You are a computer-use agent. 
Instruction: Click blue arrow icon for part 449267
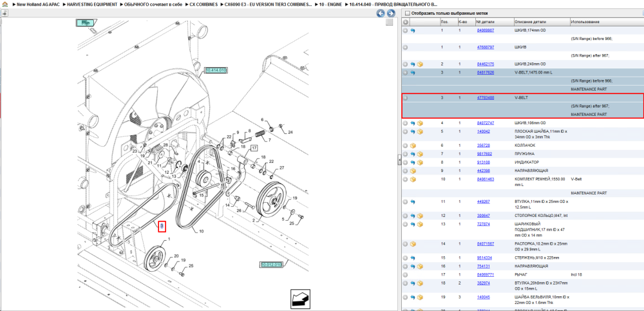(413, 202)
